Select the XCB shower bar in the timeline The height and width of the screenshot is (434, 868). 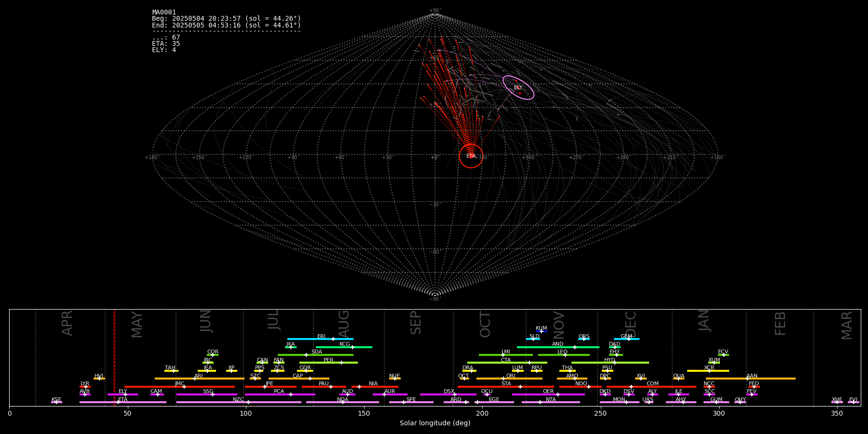(708, 370)
